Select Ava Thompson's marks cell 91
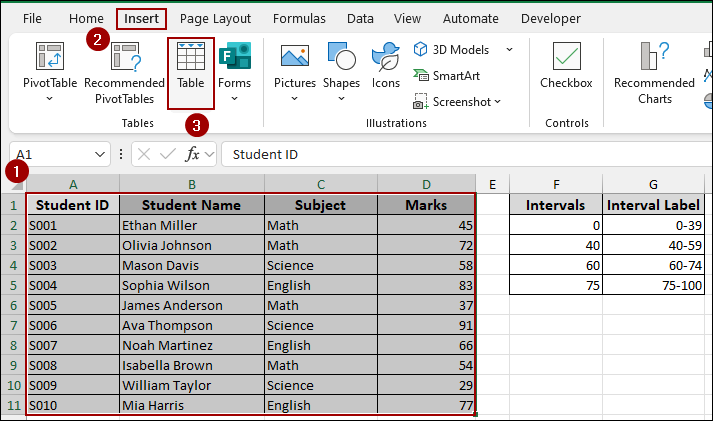Viewport: 713px width, 421px height. (427, 325)
